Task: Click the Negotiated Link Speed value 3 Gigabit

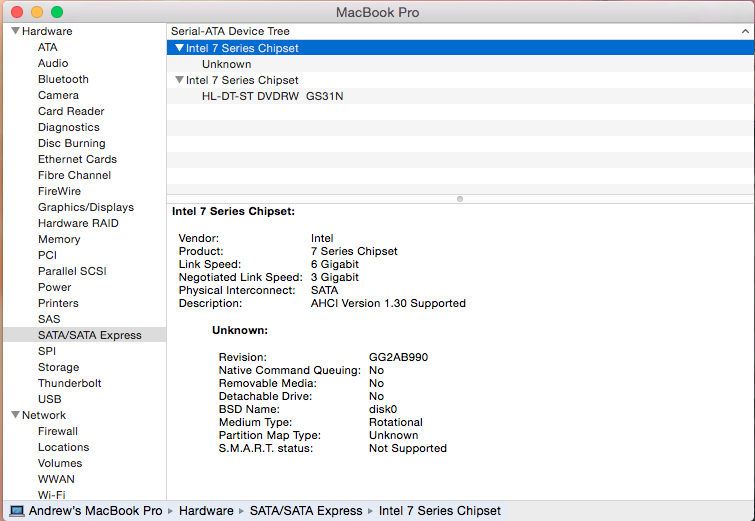Action: [335, 277]
